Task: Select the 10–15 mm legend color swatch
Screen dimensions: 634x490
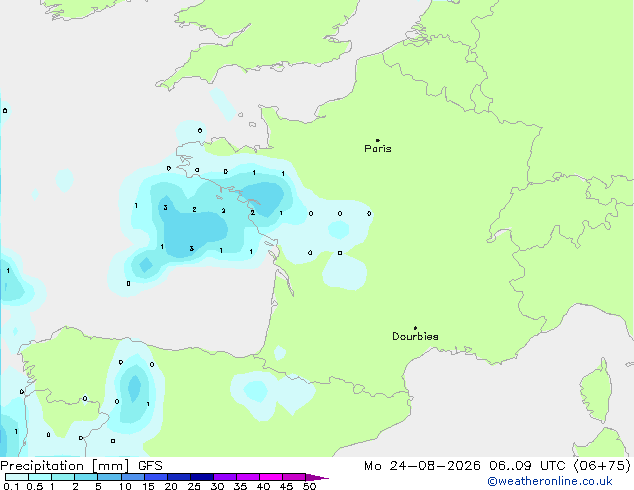Action: 133,477
